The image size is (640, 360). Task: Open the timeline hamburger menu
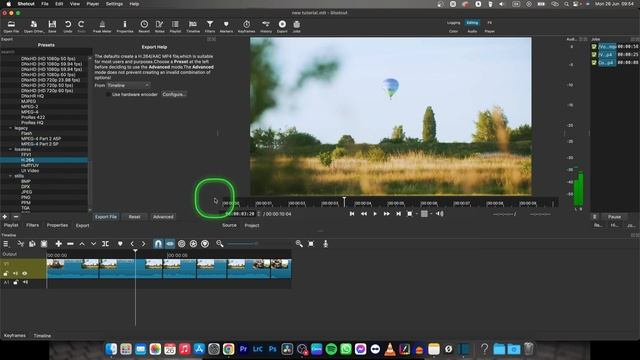click(x=6, y=244)
